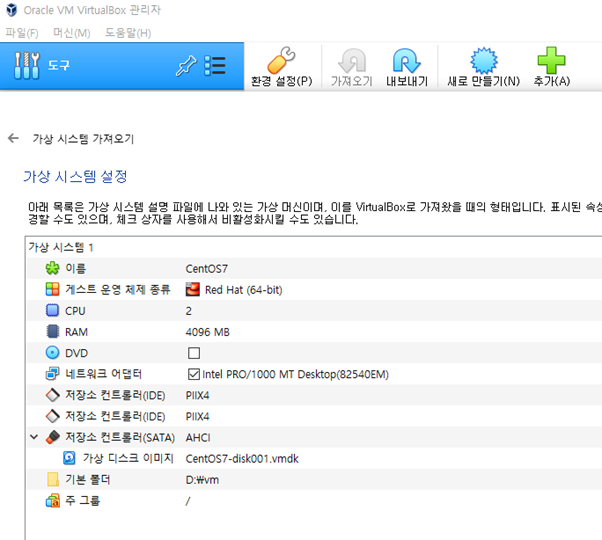Click the 가상 디스크 이미지 disk icon

point(69,458)
